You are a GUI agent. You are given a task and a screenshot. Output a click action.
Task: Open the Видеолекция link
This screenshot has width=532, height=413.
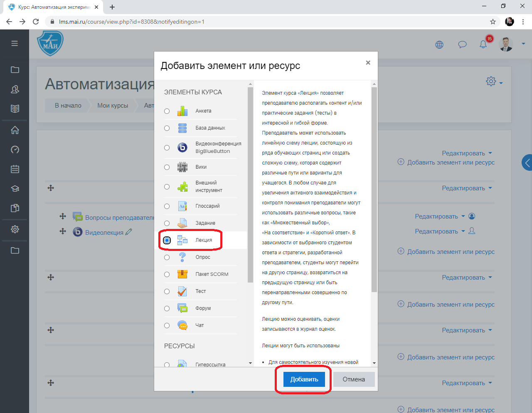coord(104,233)
